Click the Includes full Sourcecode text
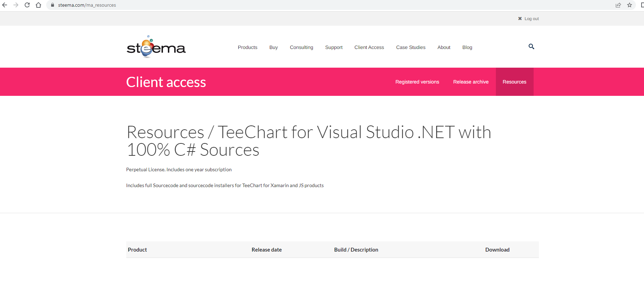The image size is (644, 290). pyautogui.click(x=225, y=185)
